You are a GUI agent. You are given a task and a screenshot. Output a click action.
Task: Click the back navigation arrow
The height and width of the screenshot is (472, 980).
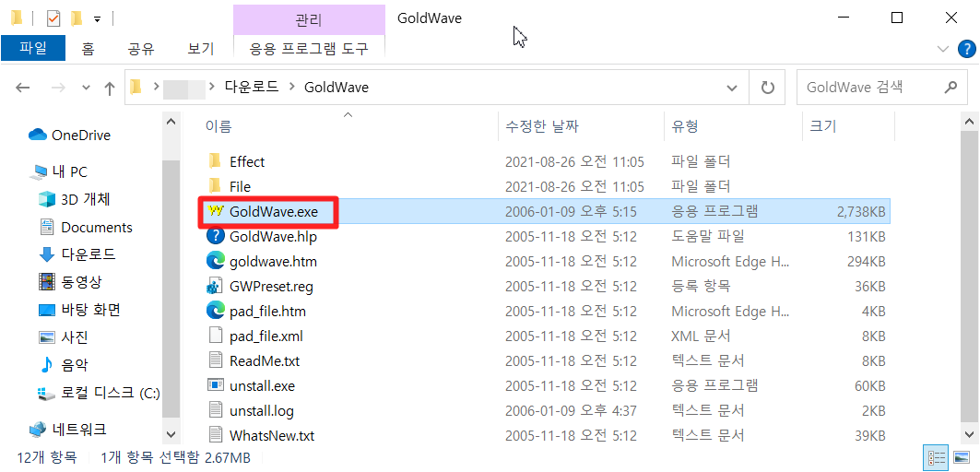click(22, 88)
